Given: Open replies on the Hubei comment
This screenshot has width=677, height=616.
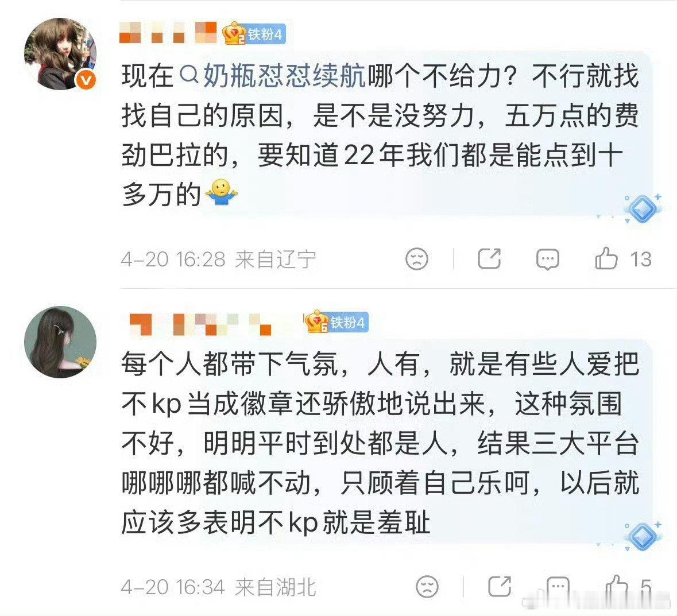Looking at the screenshot, I should [558, 587].
